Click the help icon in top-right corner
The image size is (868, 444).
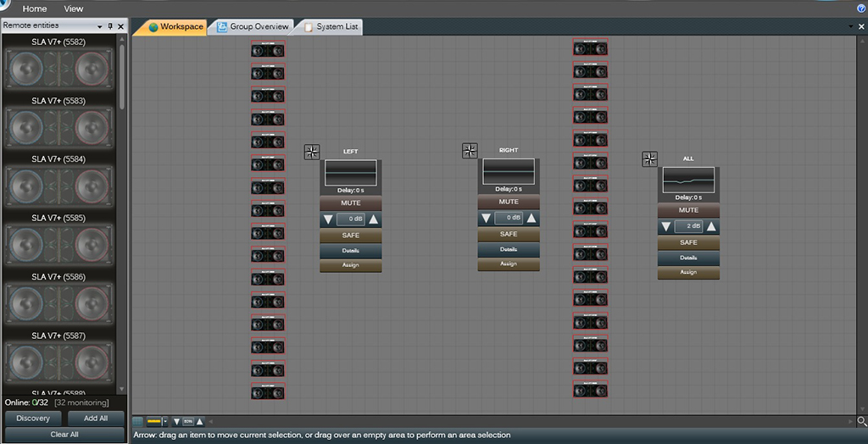861,8
